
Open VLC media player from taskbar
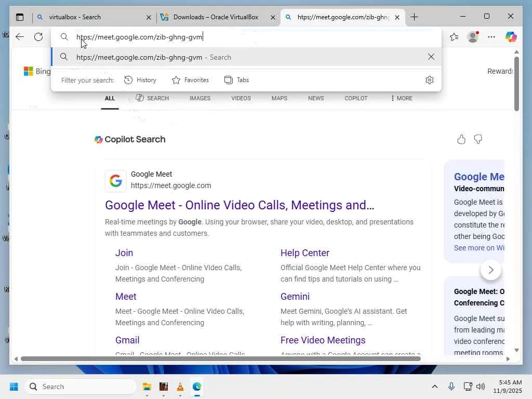click(180, 387)
